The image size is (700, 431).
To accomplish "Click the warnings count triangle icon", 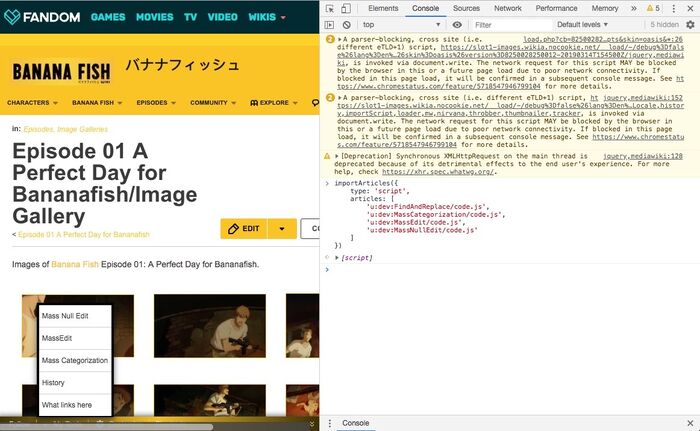I will click(x=650, y=8).
